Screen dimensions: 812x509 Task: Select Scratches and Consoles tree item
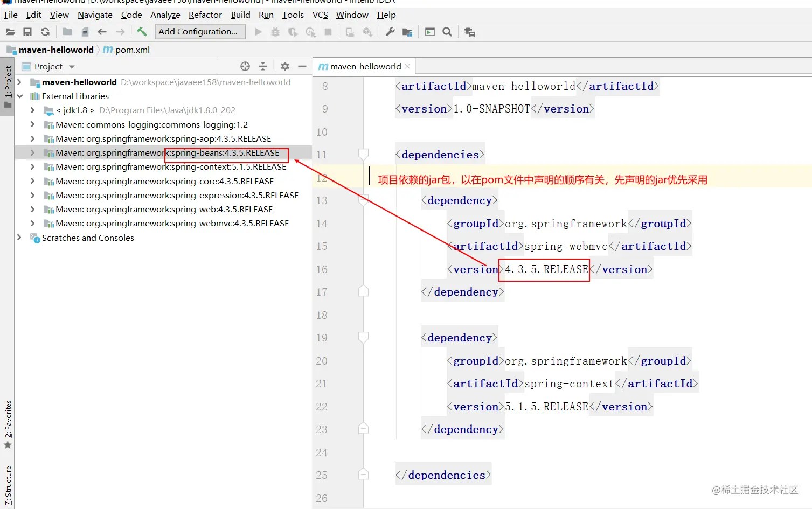(x=88, y=238)
